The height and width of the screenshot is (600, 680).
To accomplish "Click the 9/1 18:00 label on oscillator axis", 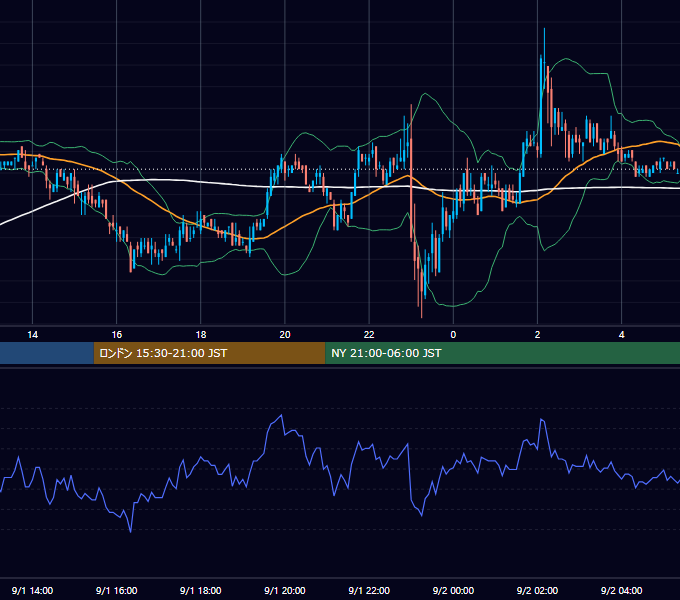I will point(201,590).
